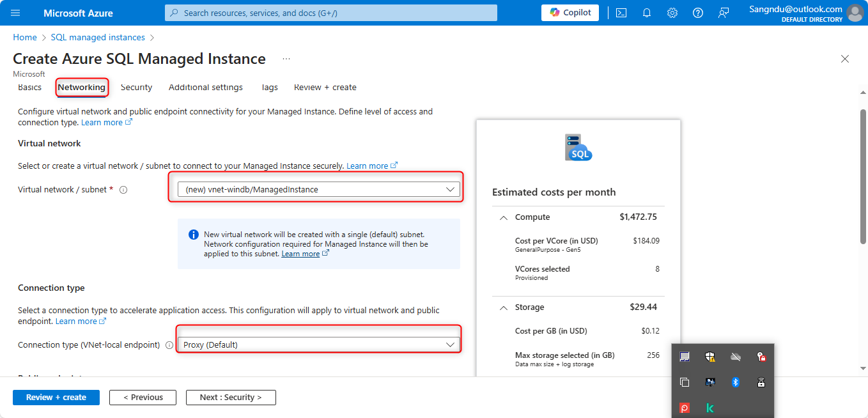
Task: Click info icon next to Connection type label
Action: tap(169, 345)
